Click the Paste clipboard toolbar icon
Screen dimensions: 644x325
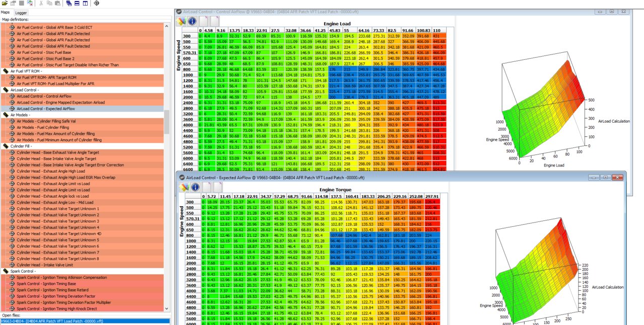click(57, 3)
